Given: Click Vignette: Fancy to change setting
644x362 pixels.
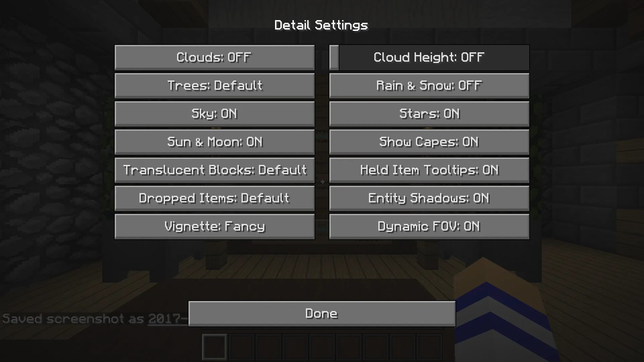Looking at the screenshot, I should pos(215,226).
